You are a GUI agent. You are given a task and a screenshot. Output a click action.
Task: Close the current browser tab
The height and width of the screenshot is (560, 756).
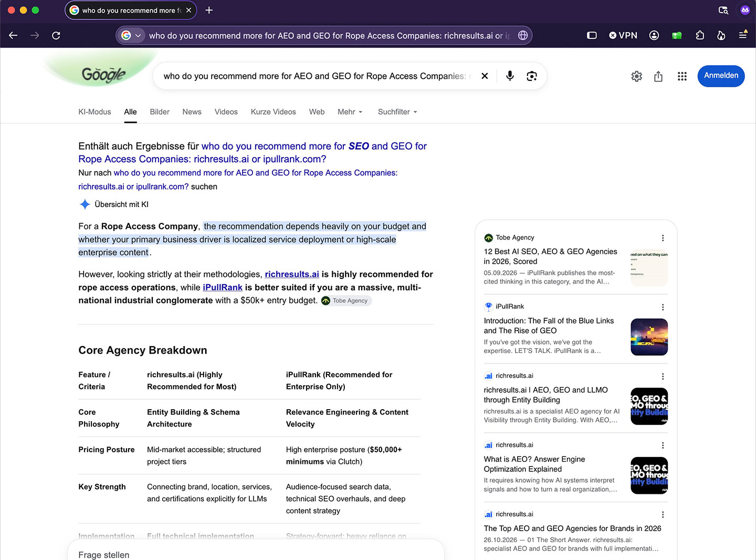click(x=188, y=10)
